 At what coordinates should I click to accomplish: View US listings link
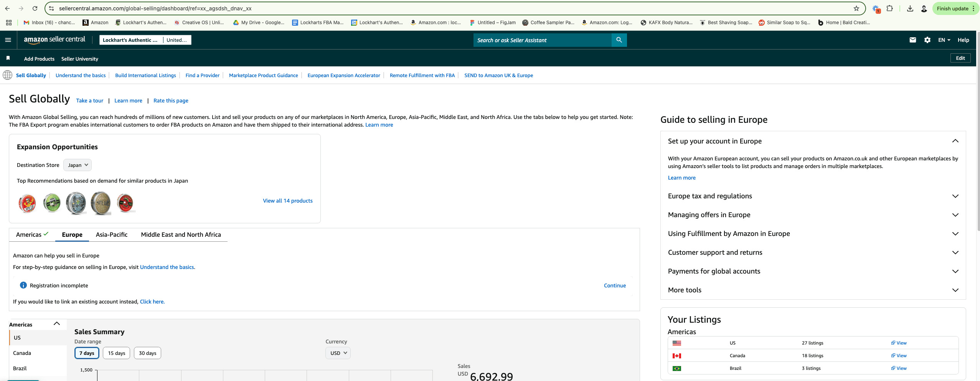click(899, 343)
